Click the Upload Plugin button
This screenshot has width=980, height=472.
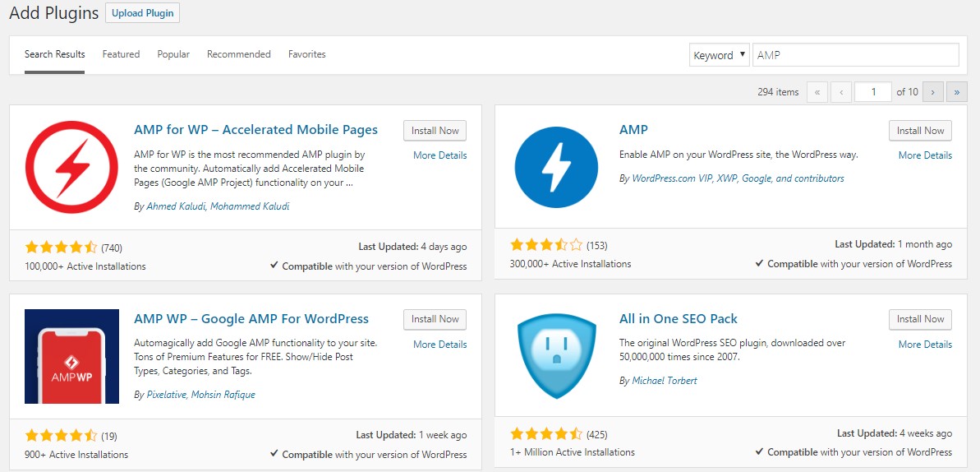pos(142,13)
